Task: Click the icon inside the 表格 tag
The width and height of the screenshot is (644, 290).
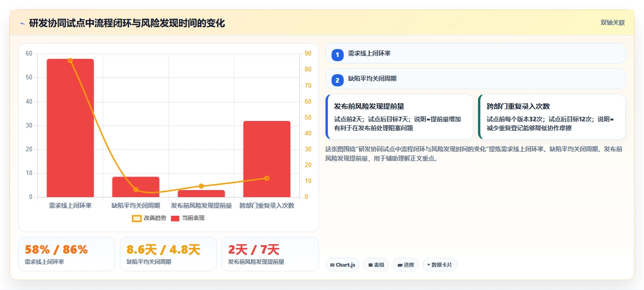Action: [370, 265]
